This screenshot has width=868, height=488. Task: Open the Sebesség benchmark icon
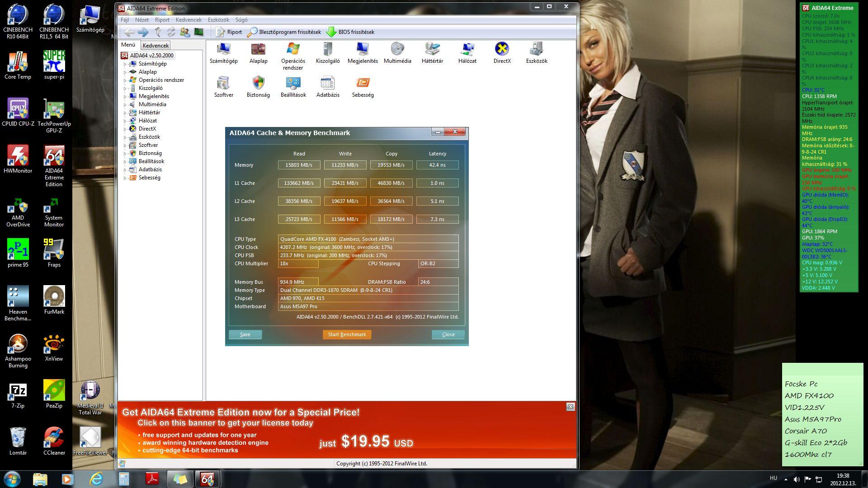pos(363,87)
